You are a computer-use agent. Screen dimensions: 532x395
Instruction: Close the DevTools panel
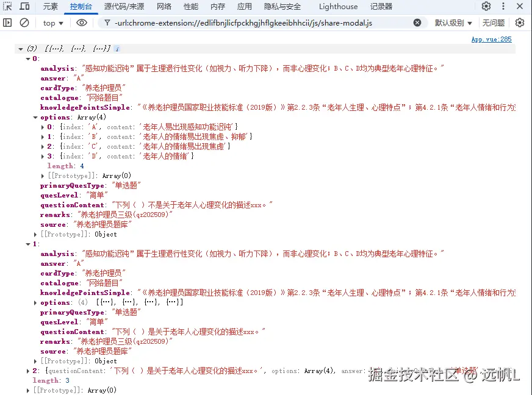pos(519,6)
